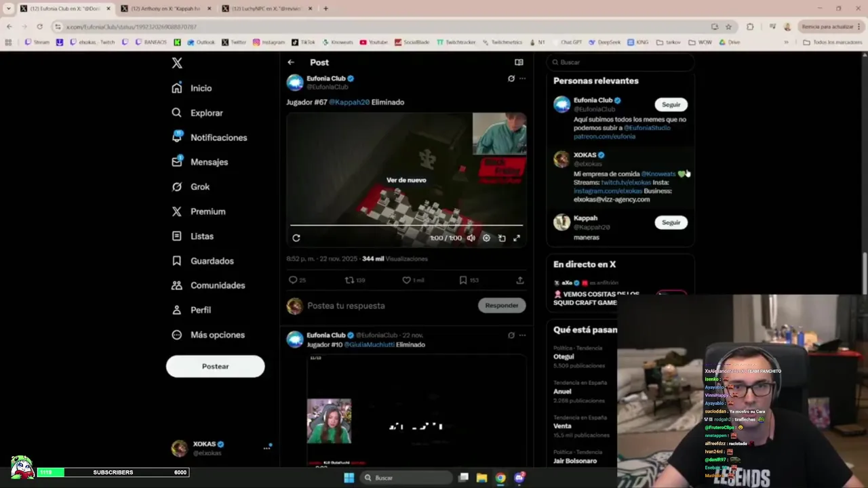Open Todos los marcadores folder
The width and height of the screenshot is (868, 488).
[x=832, y=42]
